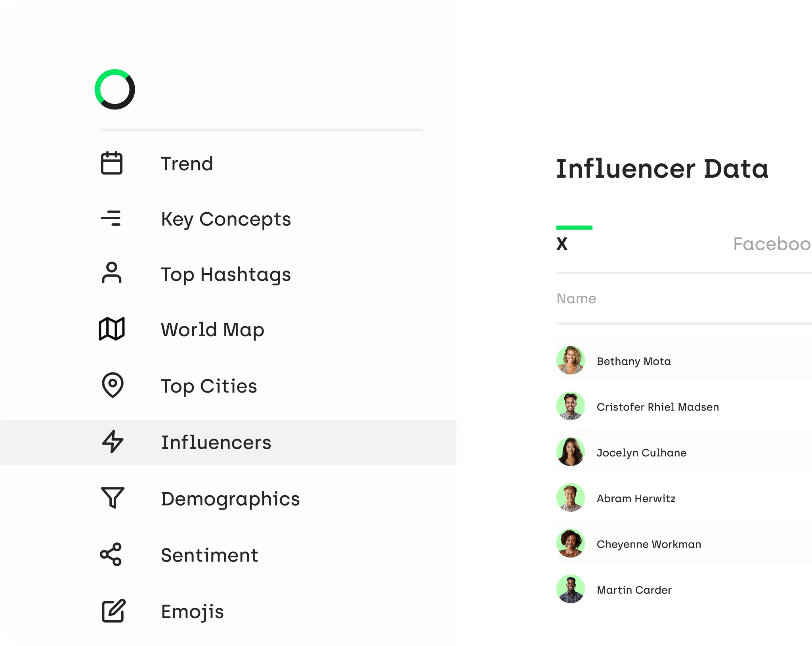Select the Cheyenne Workman list entry

[x=649, y=544]
